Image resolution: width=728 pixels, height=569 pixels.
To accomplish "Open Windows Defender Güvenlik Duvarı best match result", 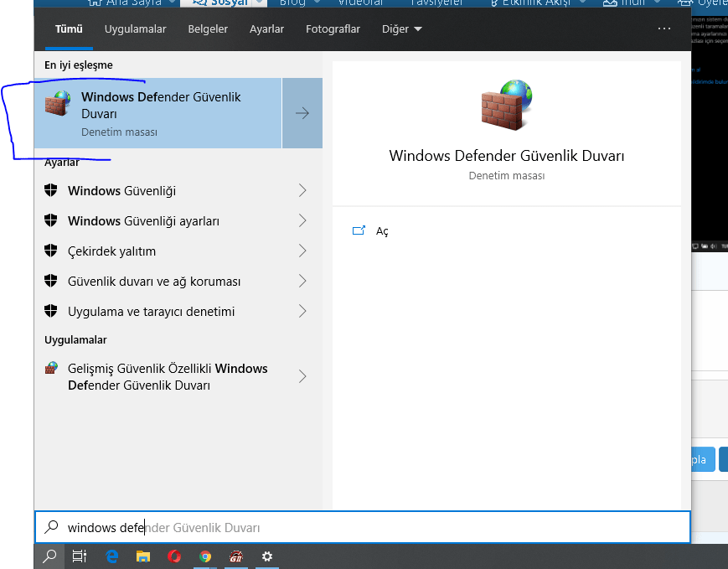I will click(x=157, y=113).
